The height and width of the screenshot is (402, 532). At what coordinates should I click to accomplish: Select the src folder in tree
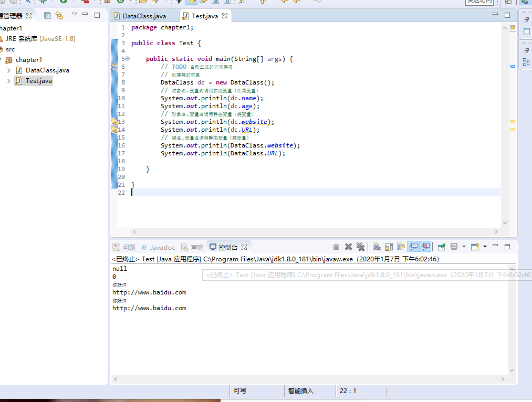10,49
